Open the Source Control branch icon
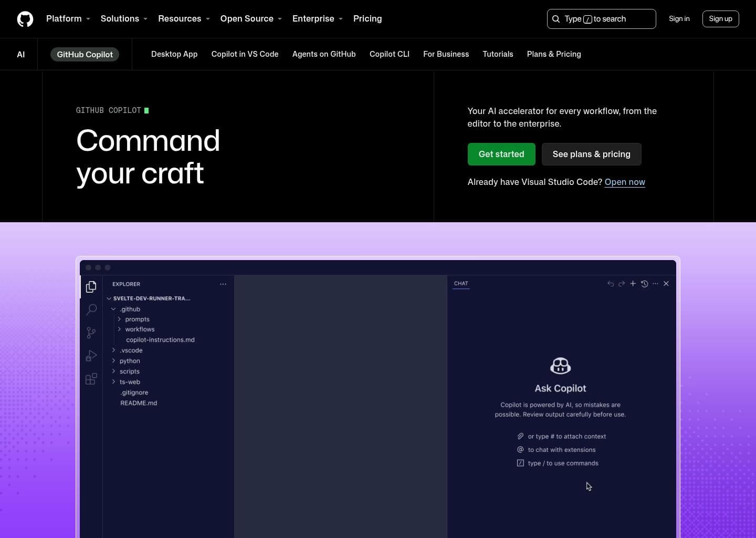The width and height of the screenshot is (756, 538). click(91, 333)
